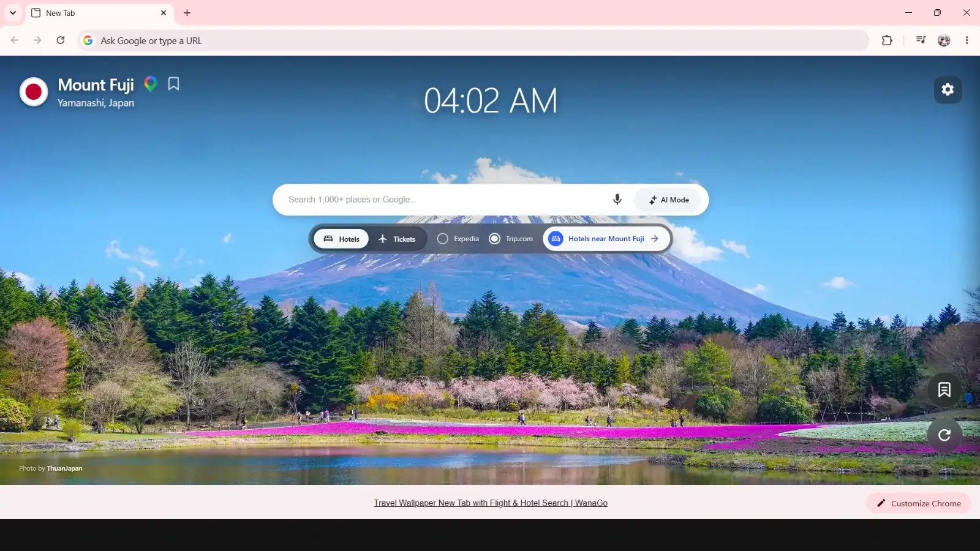Minimize the Chrome window
This screenshot has width=980, height=551.
[909, 13]
